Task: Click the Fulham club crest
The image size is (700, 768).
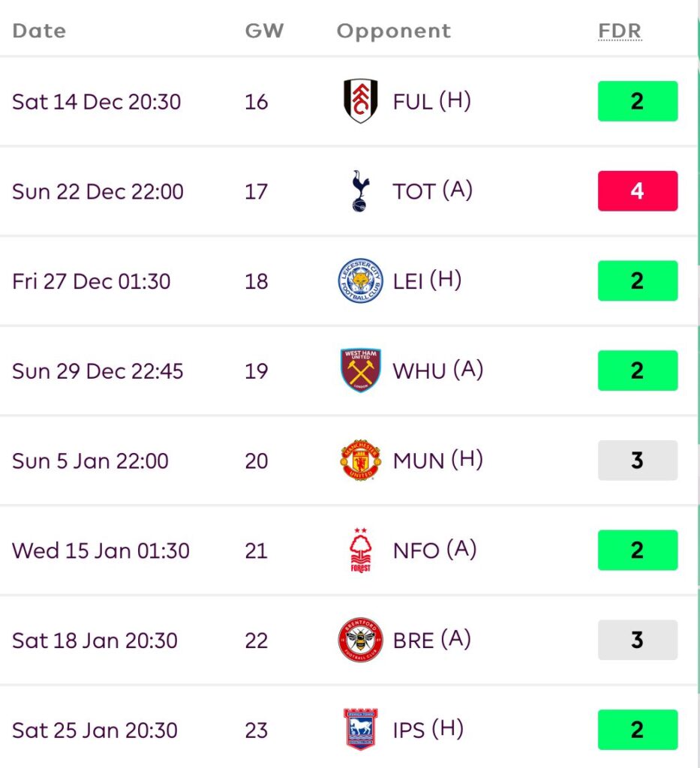Action: pos(360,101)
